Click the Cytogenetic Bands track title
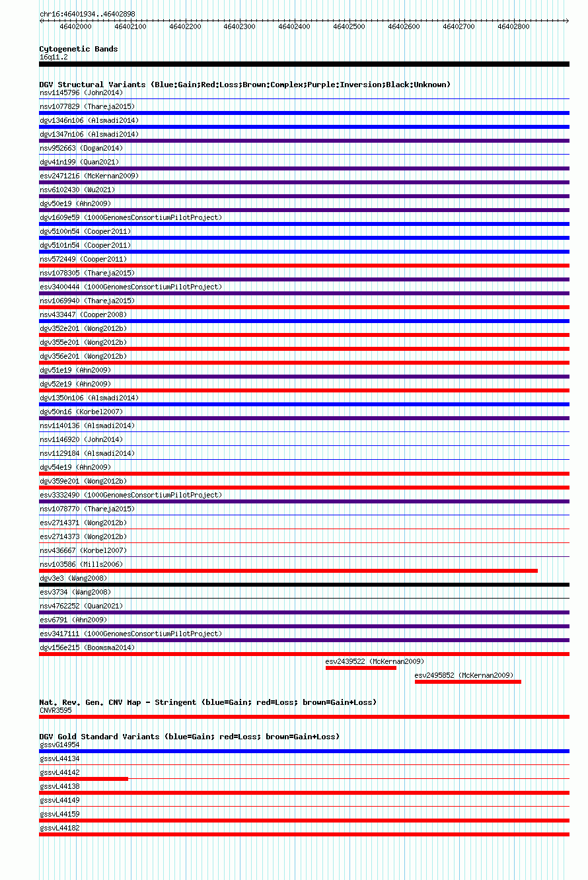 point(79,49)
